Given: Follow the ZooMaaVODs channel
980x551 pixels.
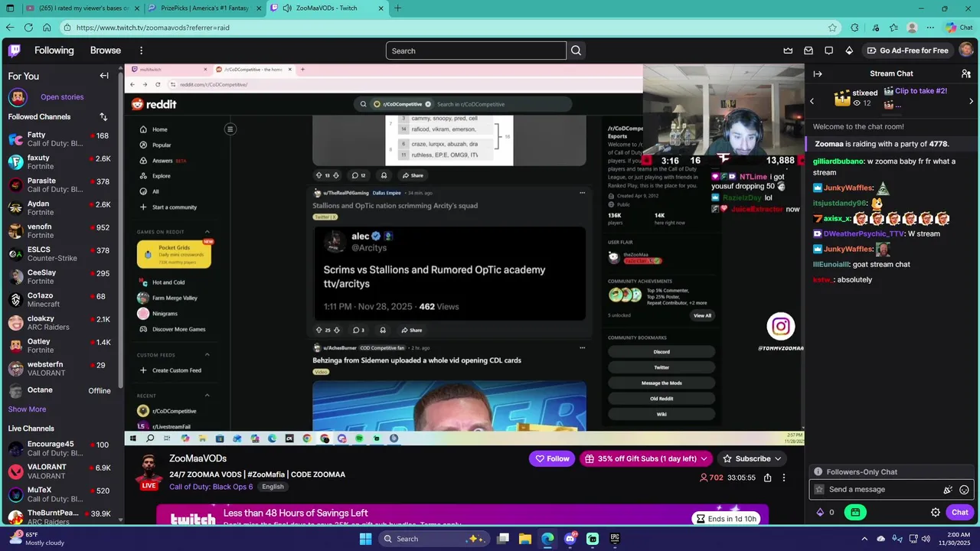Looking at the screenshot, I should 551,459.
